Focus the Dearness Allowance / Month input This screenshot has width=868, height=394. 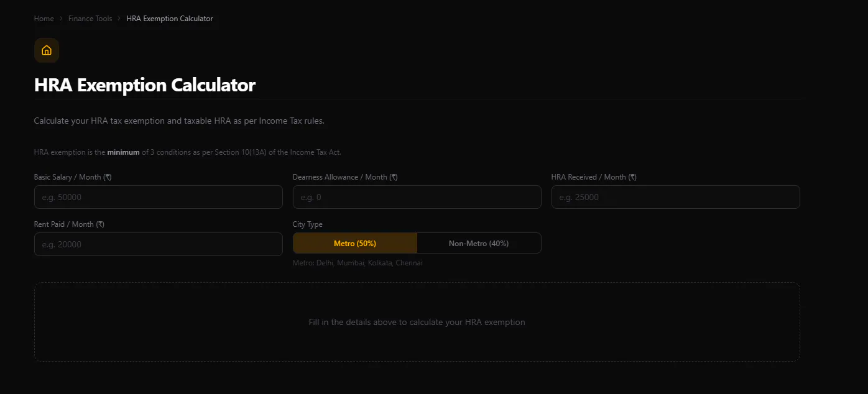click(x=417, y=197)
